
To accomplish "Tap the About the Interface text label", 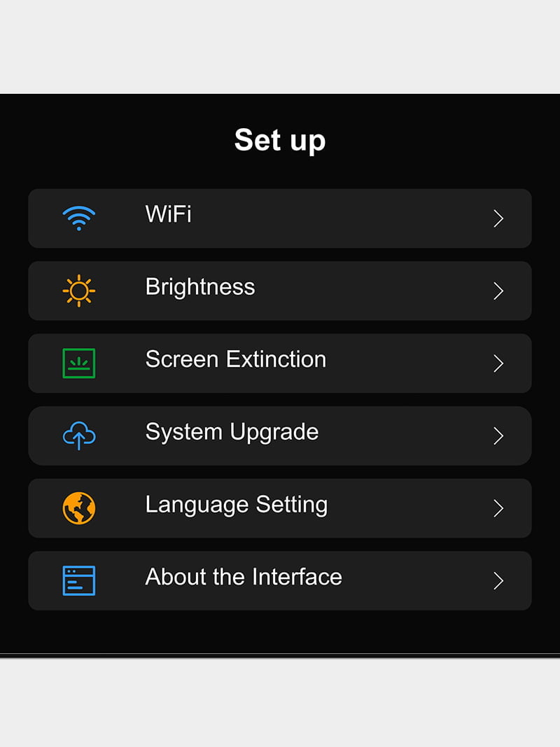I will coord(244,577).
